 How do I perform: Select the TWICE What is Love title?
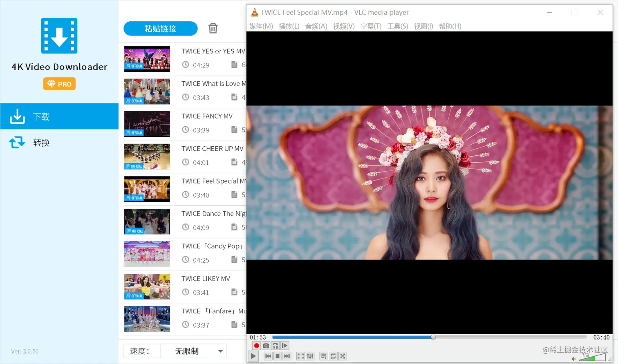(x=214, y=84)
